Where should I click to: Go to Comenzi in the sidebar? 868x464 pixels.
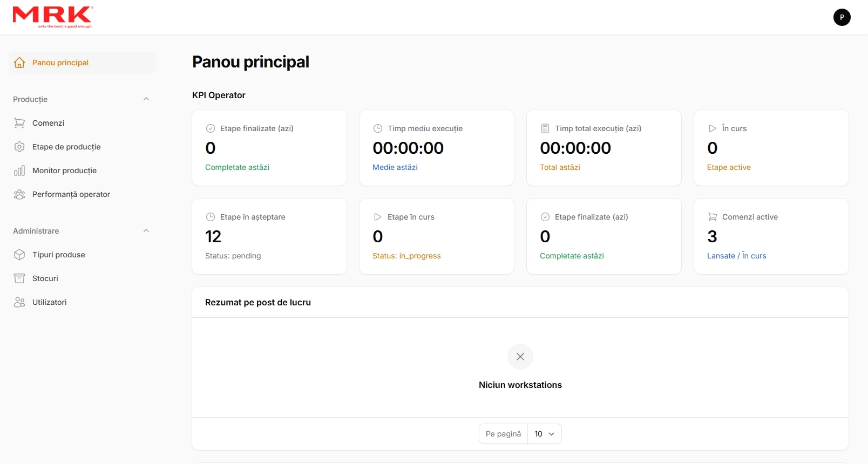[x=48, y=123]
